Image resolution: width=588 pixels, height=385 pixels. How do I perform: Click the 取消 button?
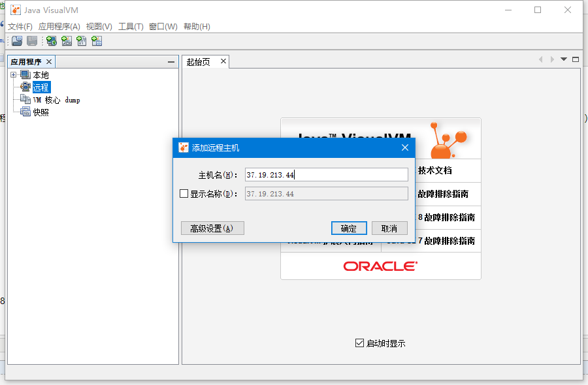coord(389,228)
